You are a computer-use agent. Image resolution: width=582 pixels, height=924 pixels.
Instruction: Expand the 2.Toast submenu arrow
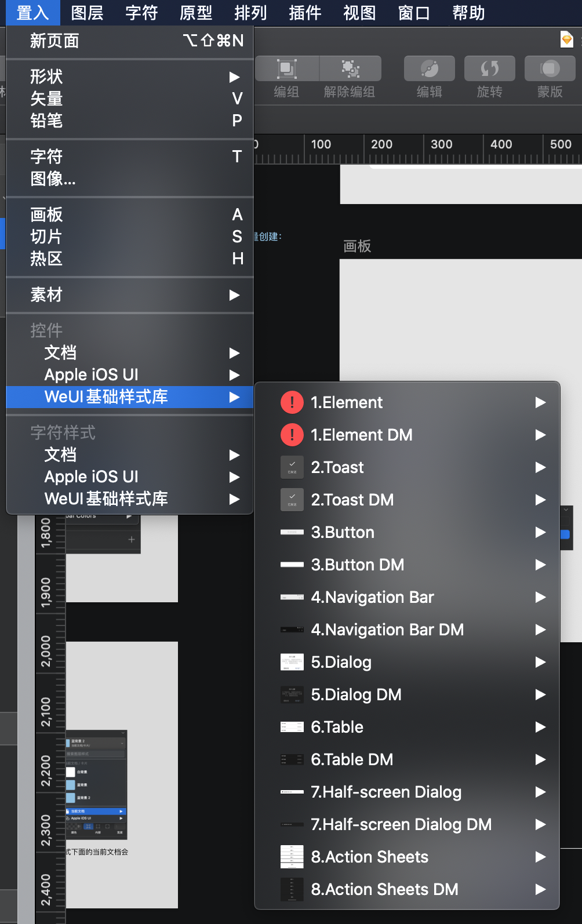click(x=540, y=467)
